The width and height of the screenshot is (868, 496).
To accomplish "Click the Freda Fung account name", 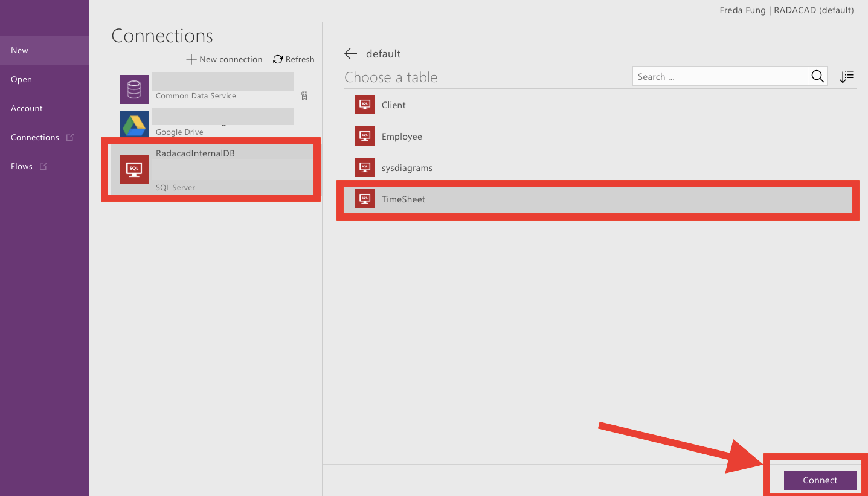I will (x=742, y=10).
